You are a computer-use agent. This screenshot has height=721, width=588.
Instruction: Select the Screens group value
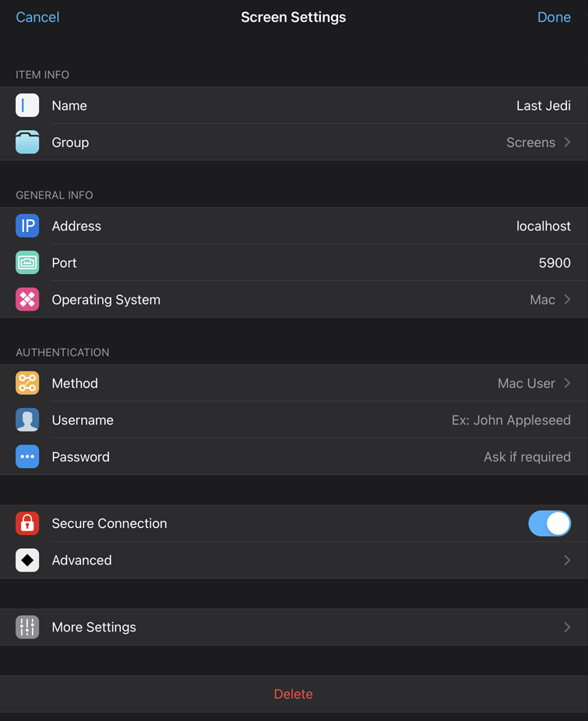[530, 142]
